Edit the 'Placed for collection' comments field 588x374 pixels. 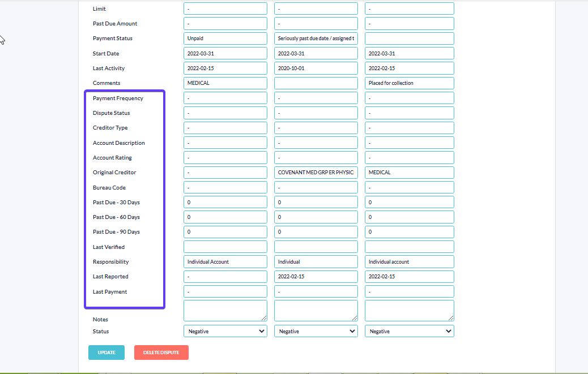409,83
